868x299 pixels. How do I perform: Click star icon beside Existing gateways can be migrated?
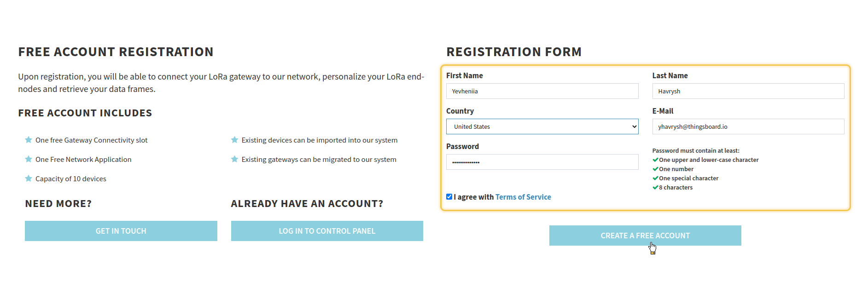[x=234, y=159]
